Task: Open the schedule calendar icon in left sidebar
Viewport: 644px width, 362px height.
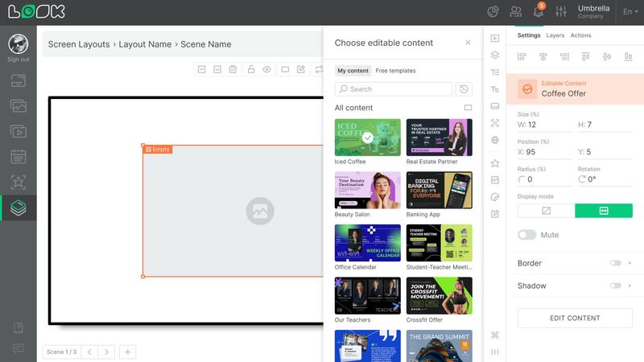Action: tap(18, 157)
